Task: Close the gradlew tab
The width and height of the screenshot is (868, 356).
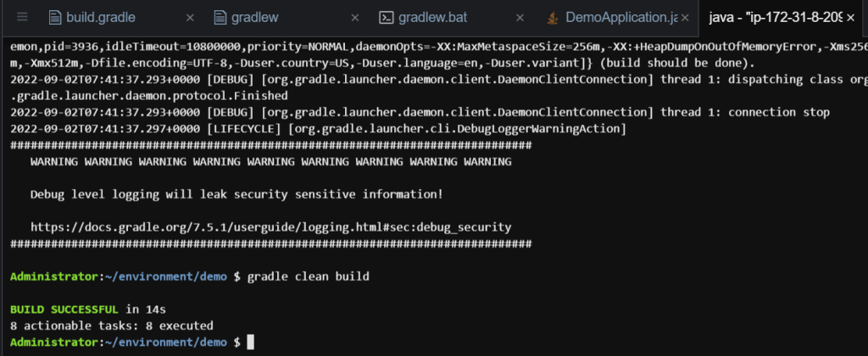Action: tap(353, 17)
